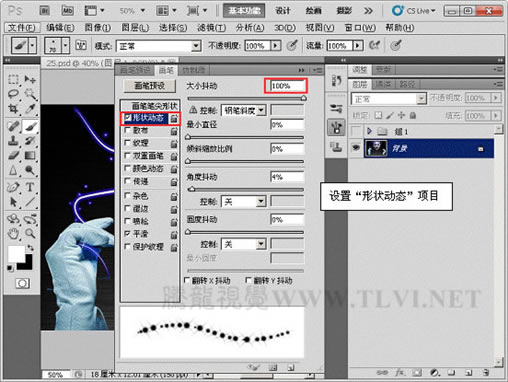Open the 图层(L) menu
The width and height of the screenshot is (508, 382).
135,28
